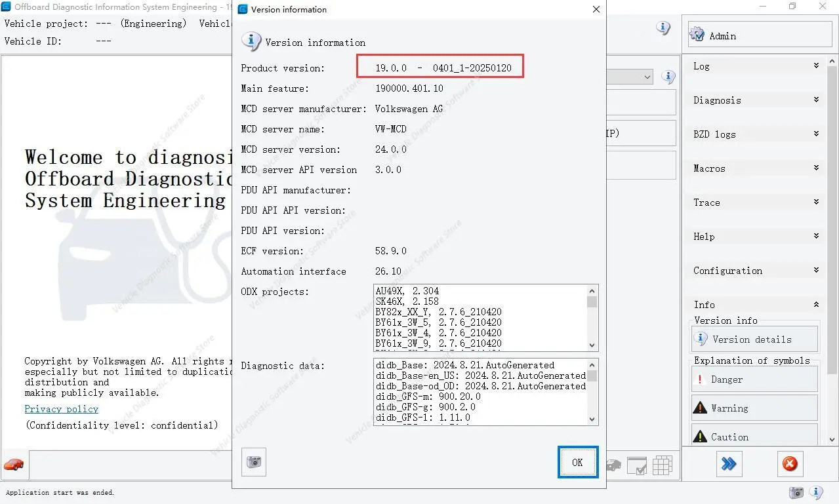This screenshot has width=839, height=504.
Task: Click the right panel scrollbar up arrow
Action: [832, 62]
